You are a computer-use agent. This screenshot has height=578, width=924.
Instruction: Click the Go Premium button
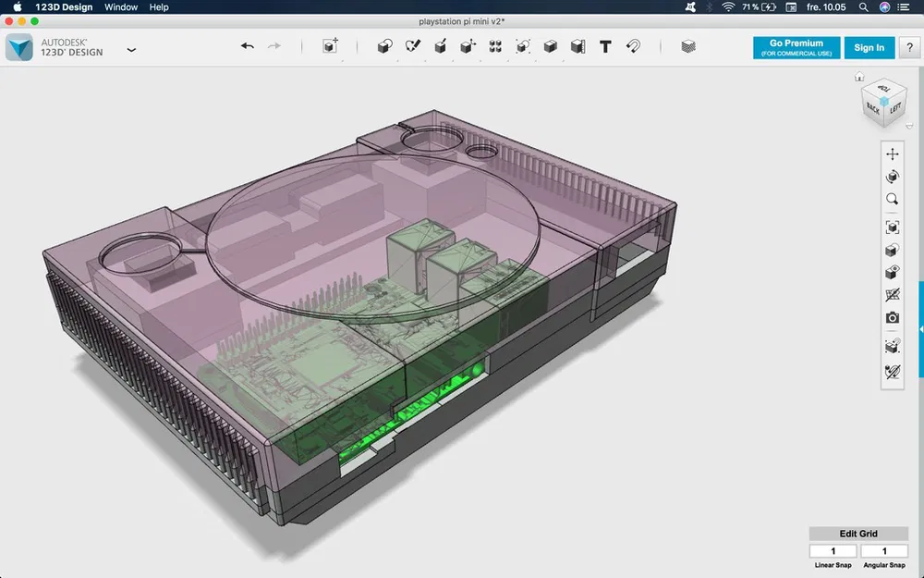pos(795,47)
